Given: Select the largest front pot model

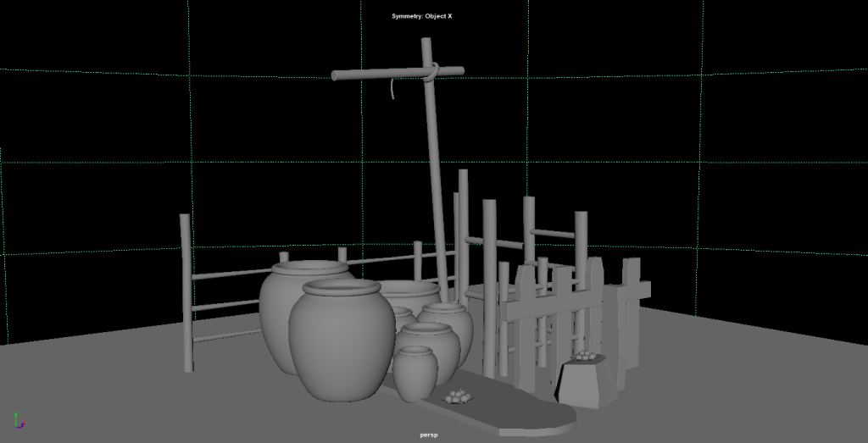Looking at the screenshot, I should point(342,341).
